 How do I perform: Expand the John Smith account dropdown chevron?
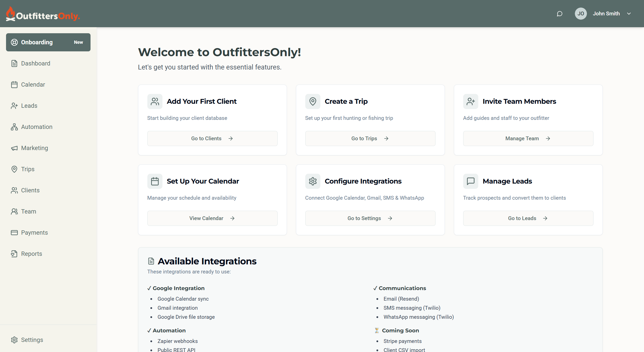tap(629, 14)
